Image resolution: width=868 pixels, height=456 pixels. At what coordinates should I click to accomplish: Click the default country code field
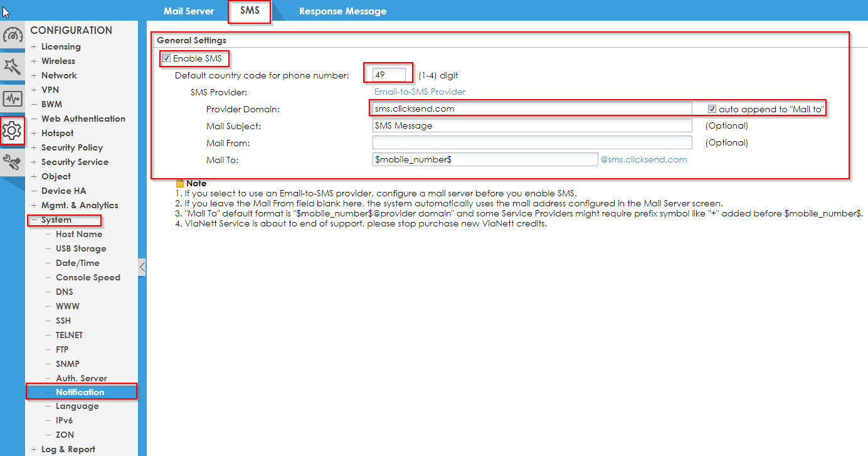pos(388,73)
